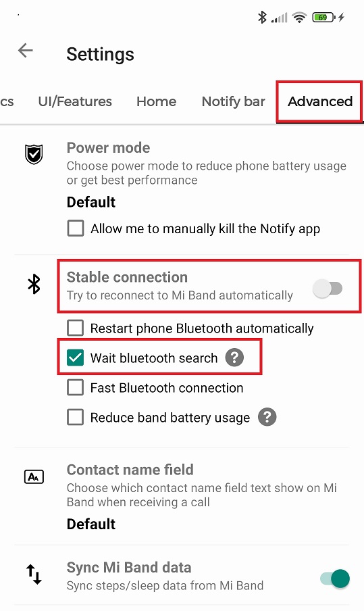Open the Home tab
Image resolution: width=364 pixels, height=611 pixels.
pyautogui.click(x=157, y=101)
